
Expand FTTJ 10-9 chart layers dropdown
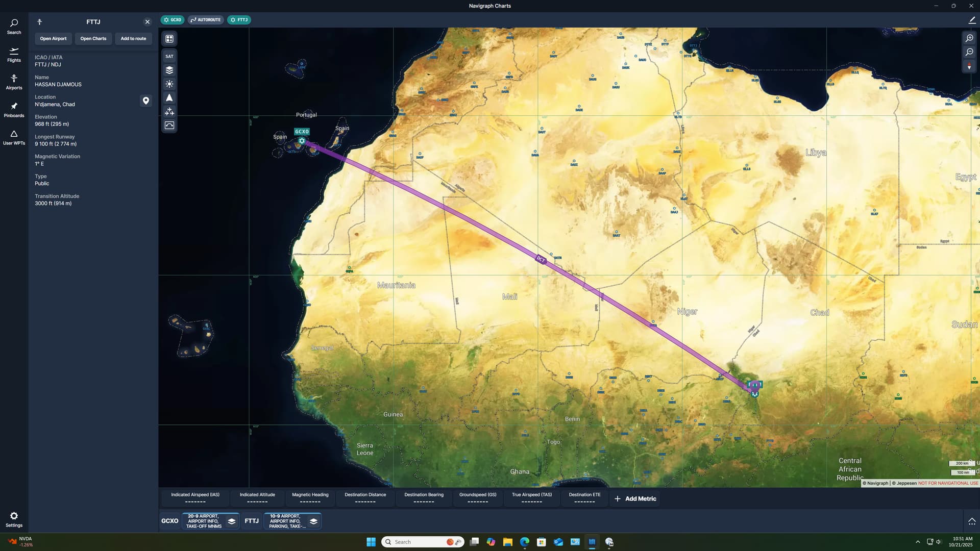point(314,521)
